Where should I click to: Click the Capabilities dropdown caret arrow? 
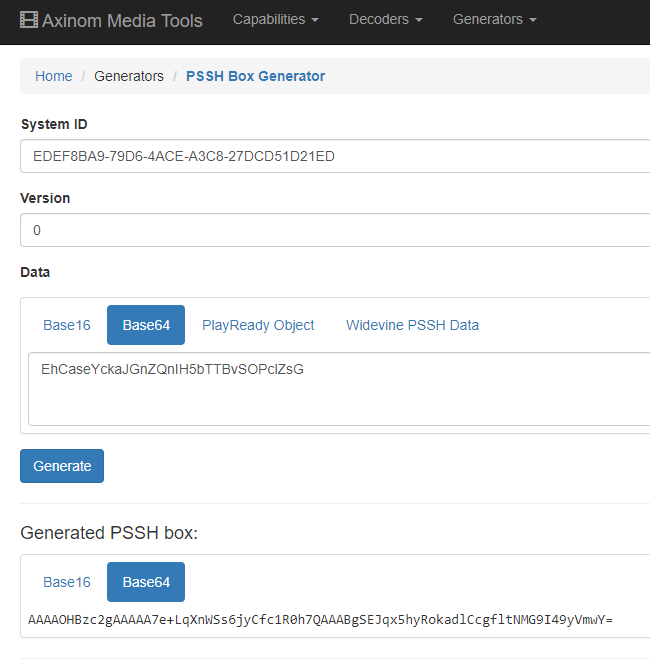pos(315,20)
